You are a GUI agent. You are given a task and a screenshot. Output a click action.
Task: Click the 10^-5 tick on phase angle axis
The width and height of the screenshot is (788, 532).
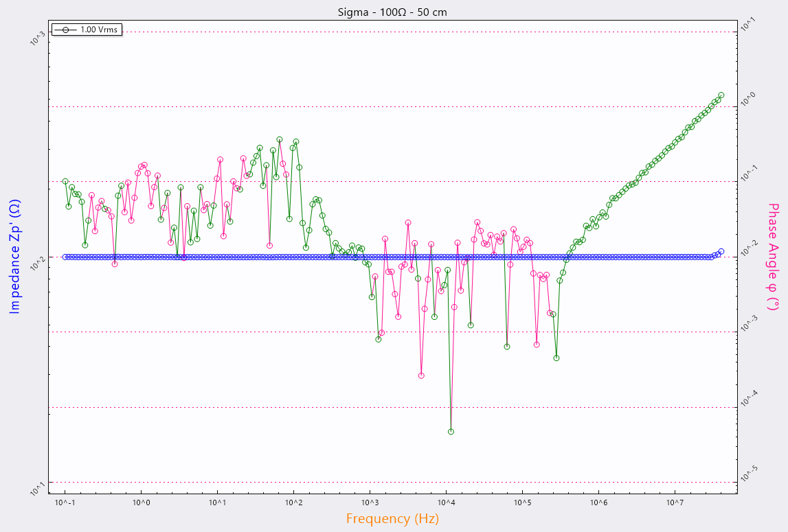(748, 475)
